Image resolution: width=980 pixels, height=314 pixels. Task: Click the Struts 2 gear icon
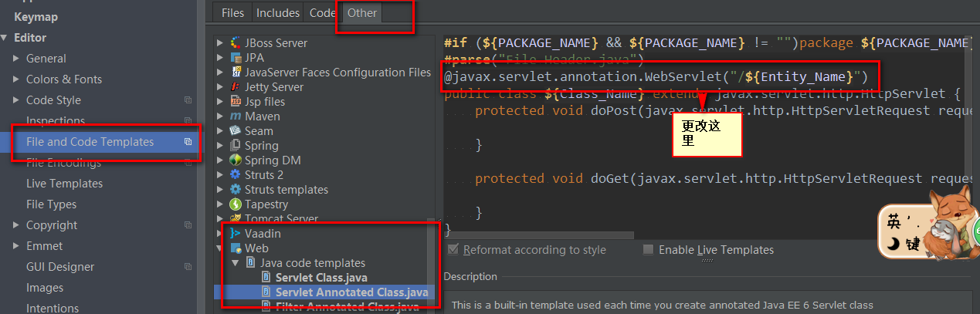(236, 175)
